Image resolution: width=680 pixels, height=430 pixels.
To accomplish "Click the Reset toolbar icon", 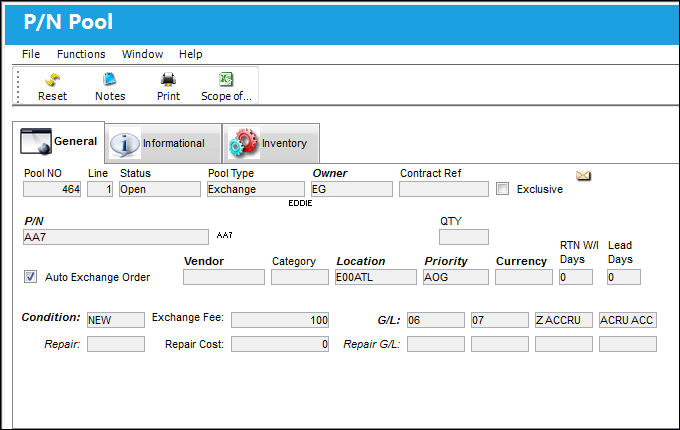I will pos(52,80).
